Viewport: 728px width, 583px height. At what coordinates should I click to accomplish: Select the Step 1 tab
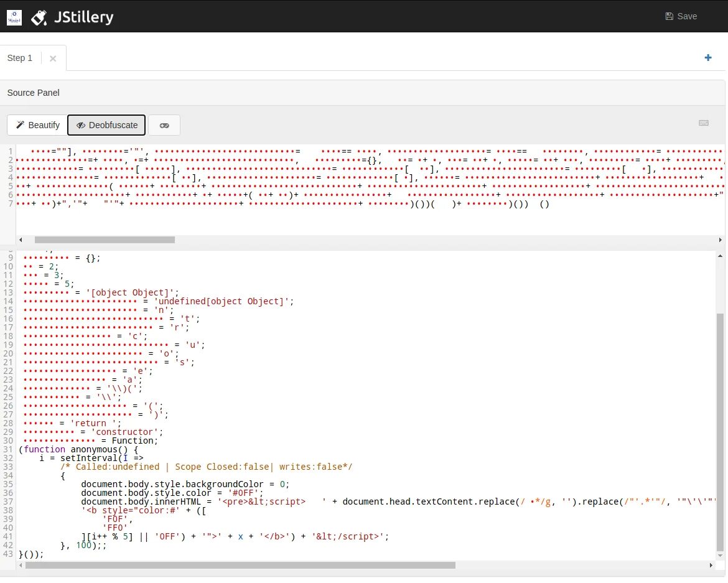pos(19,58)
